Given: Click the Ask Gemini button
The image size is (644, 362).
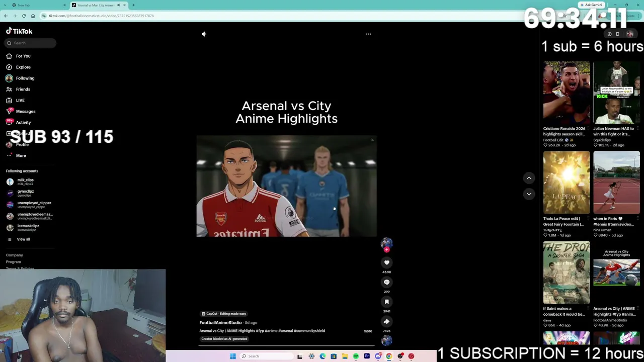Looking at the screenshot, I should (x=591, y=5).
